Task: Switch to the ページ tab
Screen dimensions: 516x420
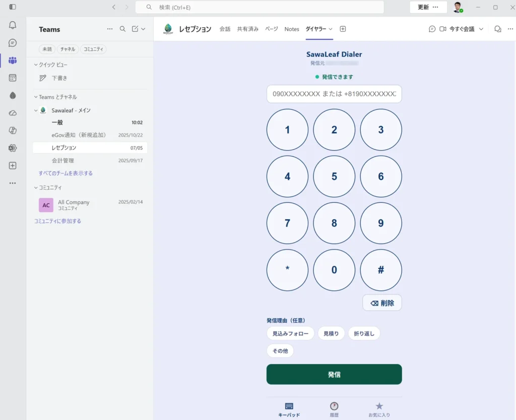Action: point(272,29)
